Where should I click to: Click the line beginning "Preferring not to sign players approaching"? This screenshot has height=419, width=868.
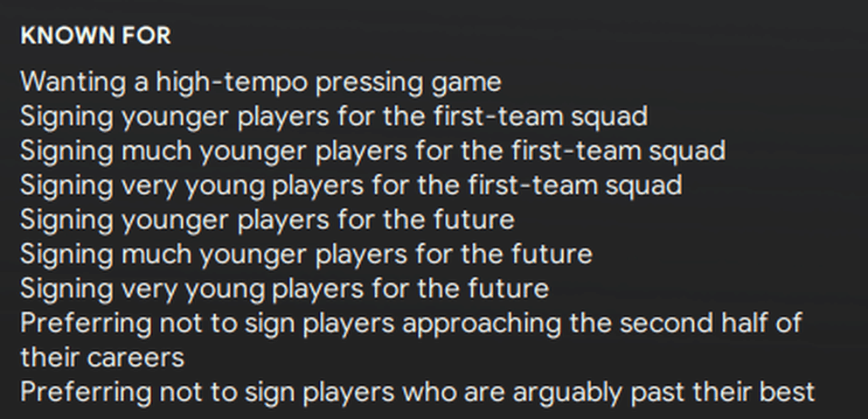411,323
